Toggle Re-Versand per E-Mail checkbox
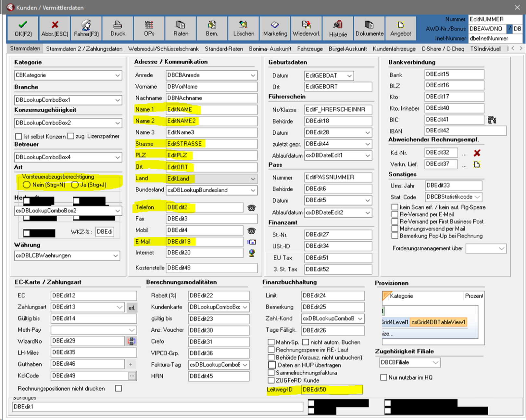Screen dimensions: 526x420 395,214
